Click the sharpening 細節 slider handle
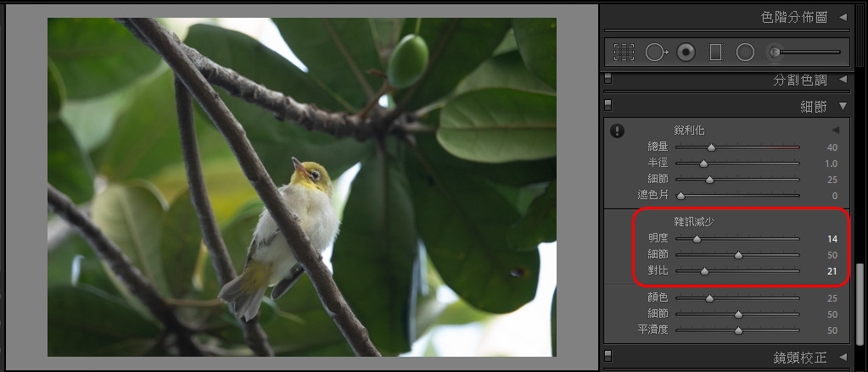 point(709,180)
